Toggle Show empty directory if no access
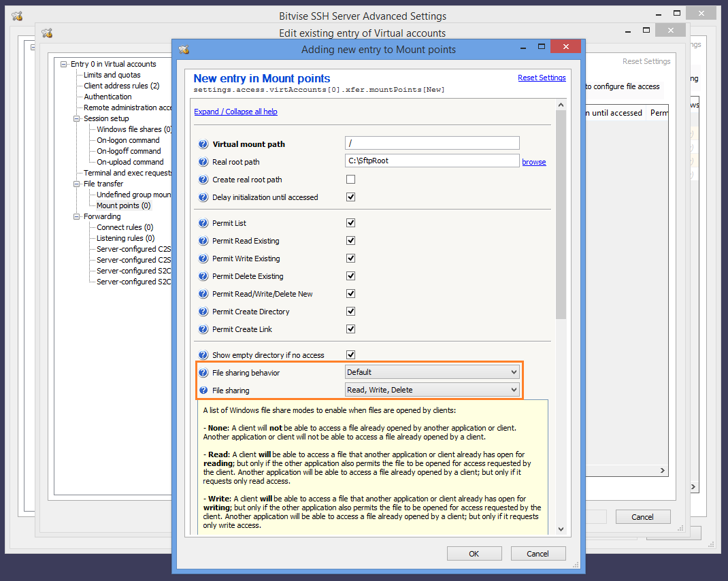Viewport: 728px width, 581px height. pyautogui.click(x=351, y=355)
